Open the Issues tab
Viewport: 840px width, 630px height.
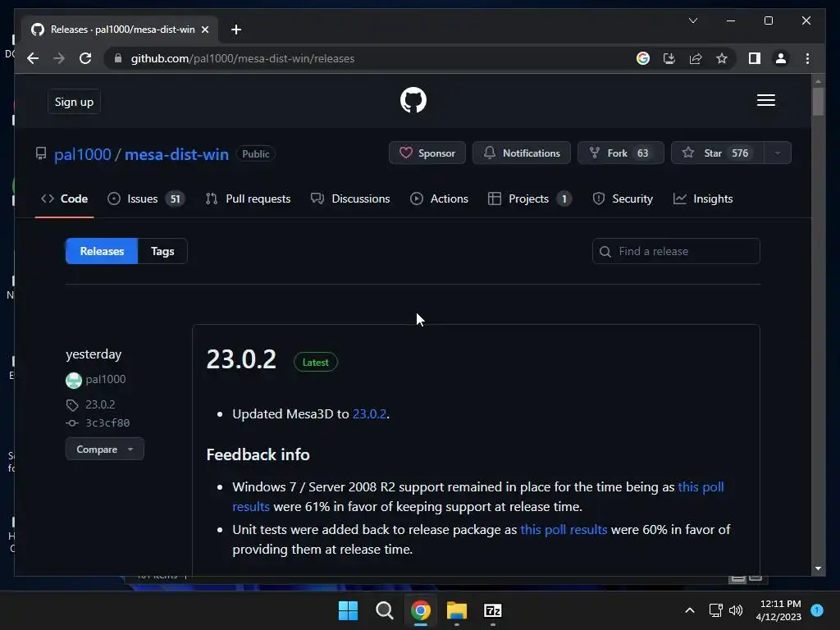[146, 199]
